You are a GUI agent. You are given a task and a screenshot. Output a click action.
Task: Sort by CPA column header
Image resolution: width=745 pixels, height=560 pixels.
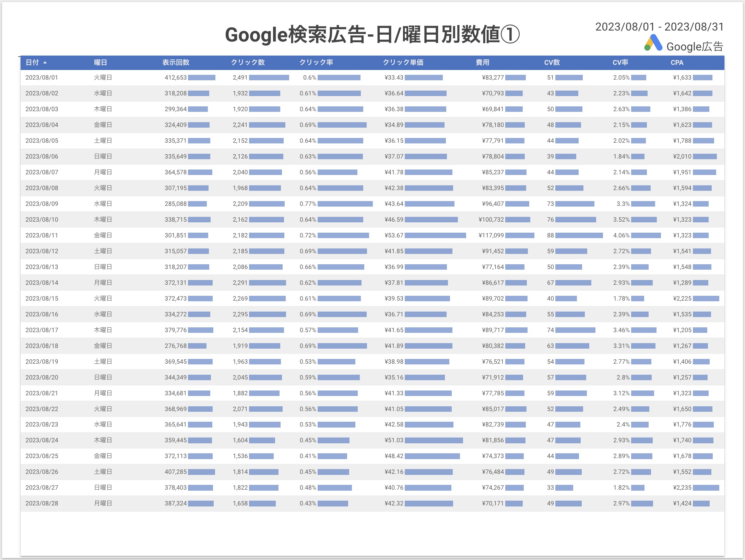(677, 62)
